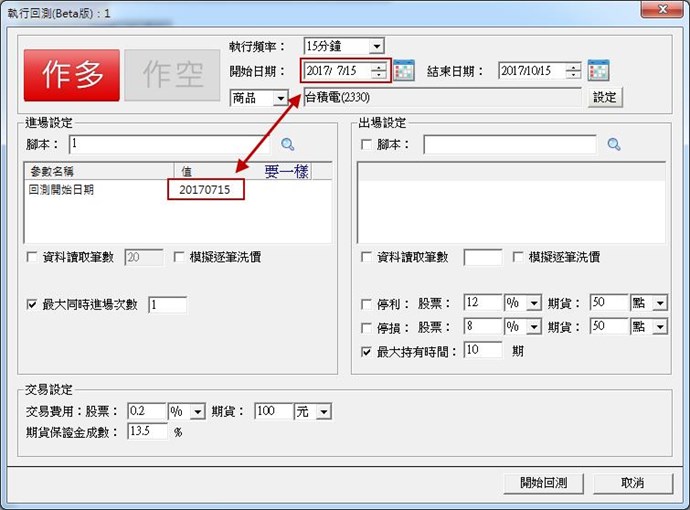Open the end date calendar picker
Viewport: 690px width, 510px height.
(598, 70)
